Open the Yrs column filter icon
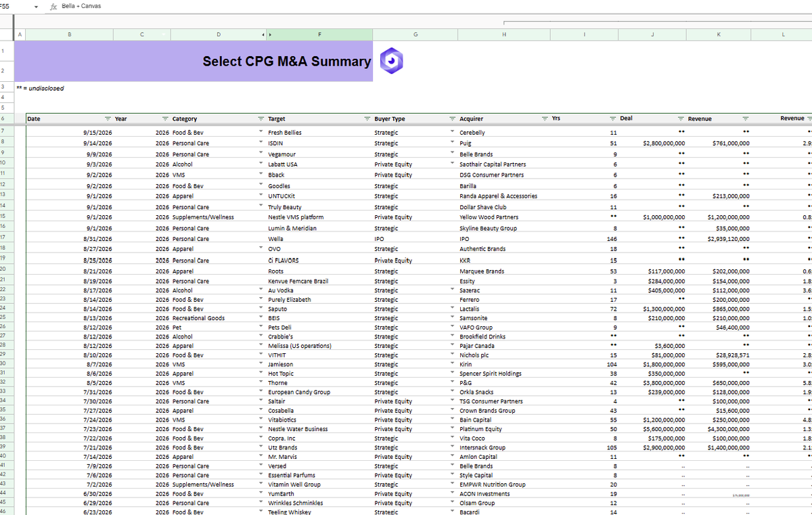The height and width of the screenshot is (515, 812). pos(613,119)
